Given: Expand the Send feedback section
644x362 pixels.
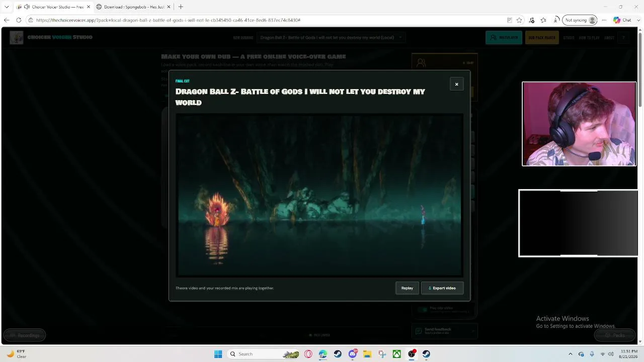Looking at the screenshot, I should point(444,331).
